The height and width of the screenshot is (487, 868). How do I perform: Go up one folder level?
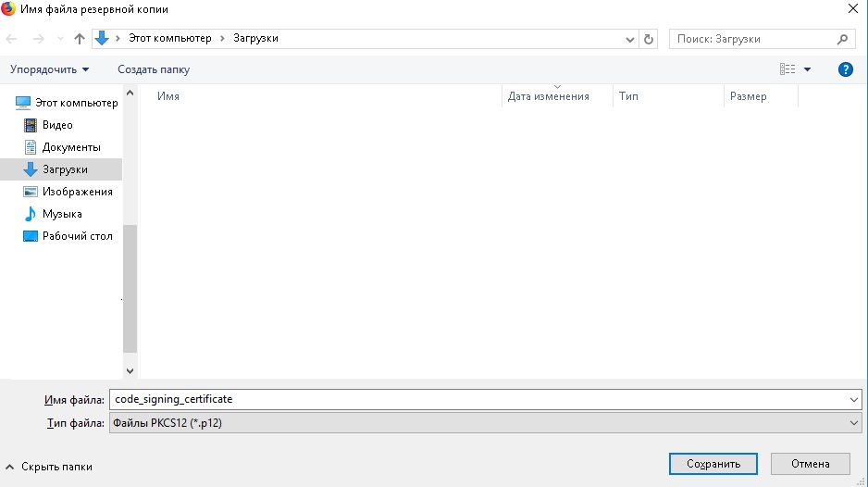[x=80, y=39]
